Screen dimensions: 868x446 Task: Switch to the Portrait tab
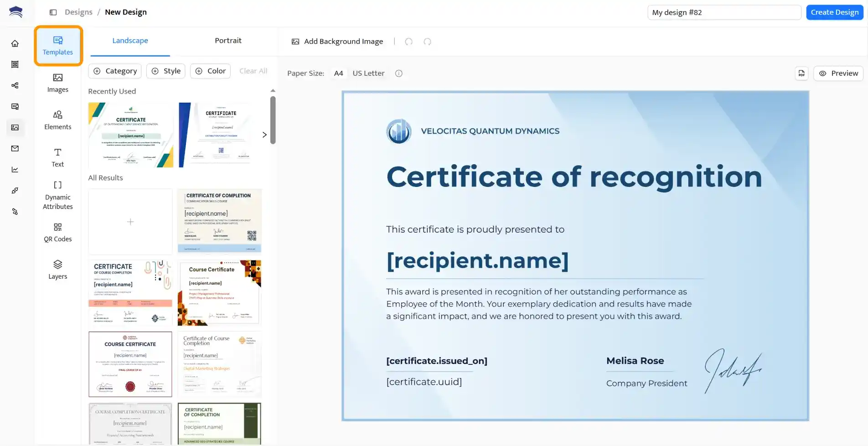tap(228, 40)
